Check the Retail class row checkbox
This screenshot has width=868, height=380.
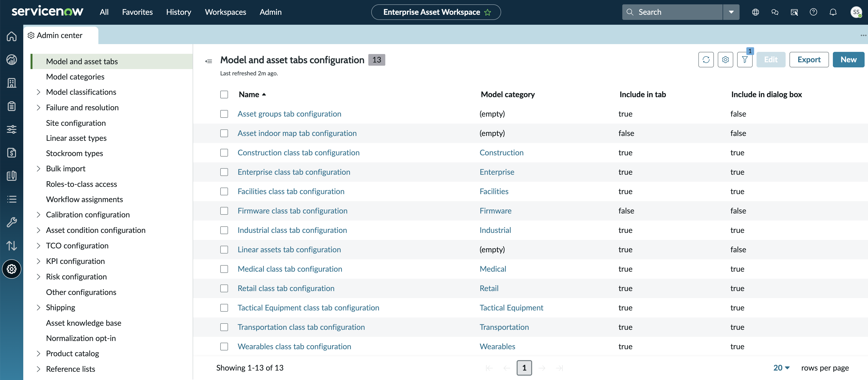point(224,288)
